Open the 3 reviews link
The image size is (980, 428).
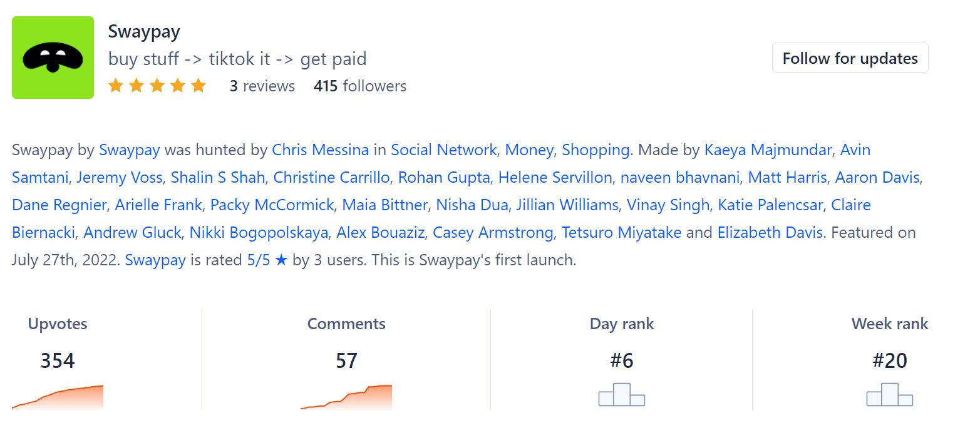point(262,86)
